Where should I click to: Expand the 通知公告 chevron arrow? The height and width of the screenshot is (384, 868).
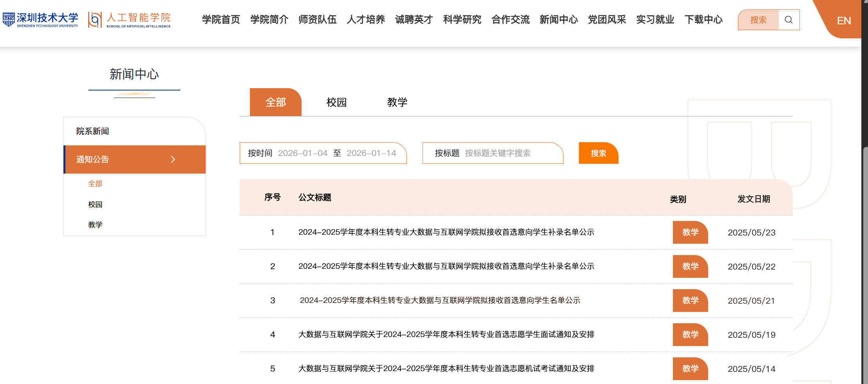point(173,159)
